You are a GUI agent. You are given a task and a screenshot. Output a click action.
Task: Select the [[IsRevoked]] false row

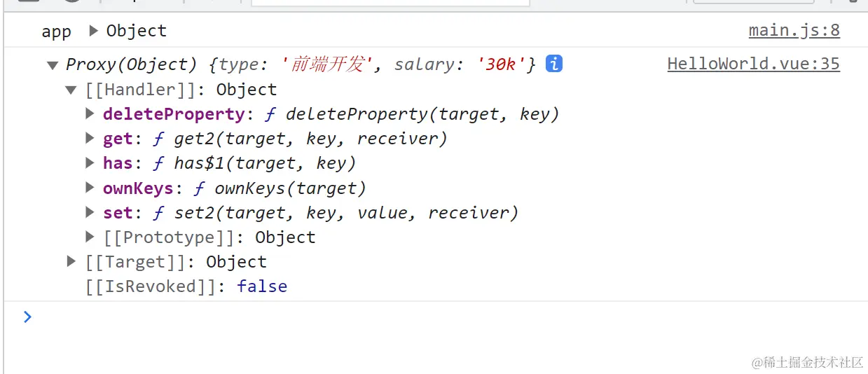click(186, 286)
